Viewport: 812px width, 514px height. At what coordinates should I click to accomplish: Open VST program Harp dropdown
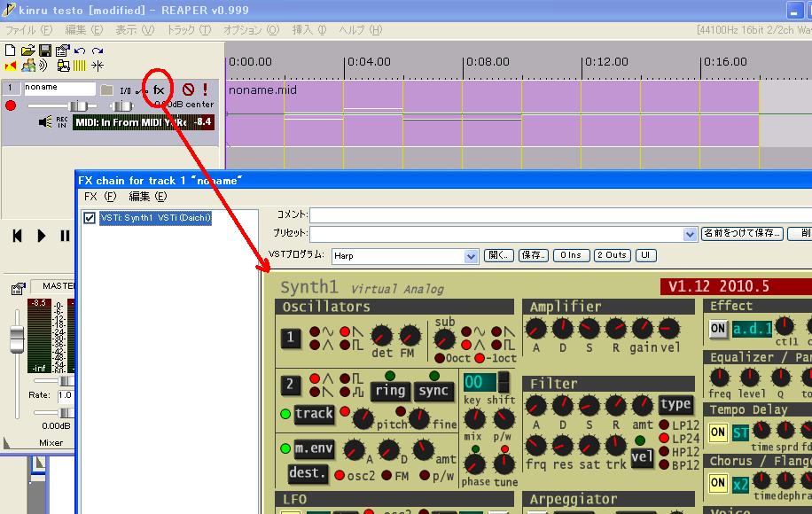coord(470,256)
